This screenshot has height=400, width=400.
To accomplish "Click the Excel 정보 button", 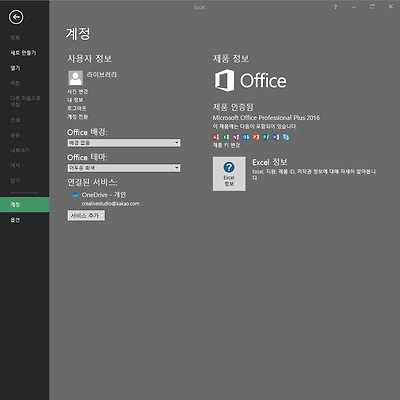I will [x=229, y=174].
